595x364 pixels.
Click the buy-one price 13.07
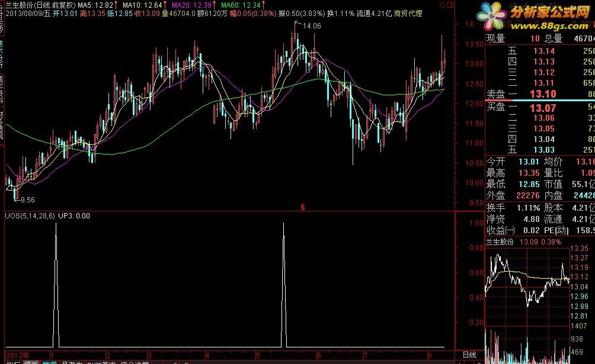543,108
